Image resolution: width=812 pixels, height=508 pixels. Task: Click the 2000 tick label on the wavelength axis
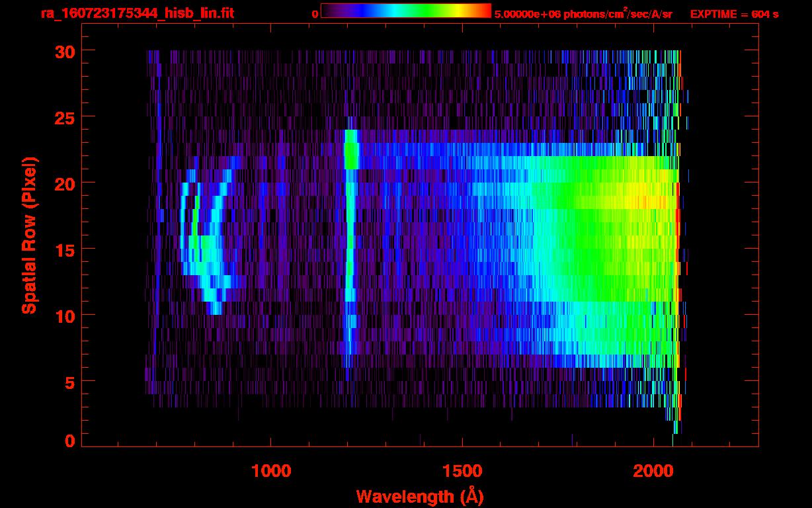tap(653, 471)
